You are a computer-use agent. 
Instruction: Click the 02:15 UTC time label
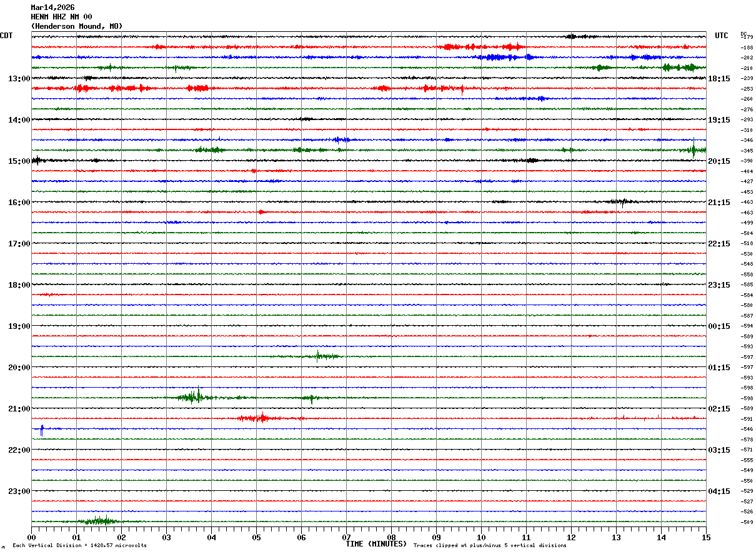tap(719, 409)
